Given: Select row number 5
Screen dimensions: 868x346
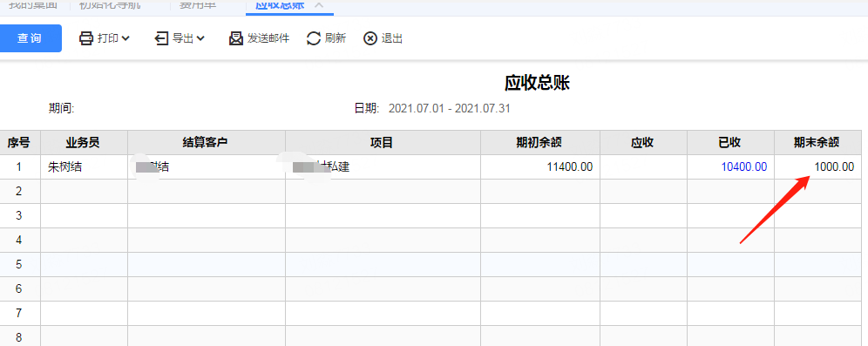Looking at the screenshot, I should tap(20, 264).
